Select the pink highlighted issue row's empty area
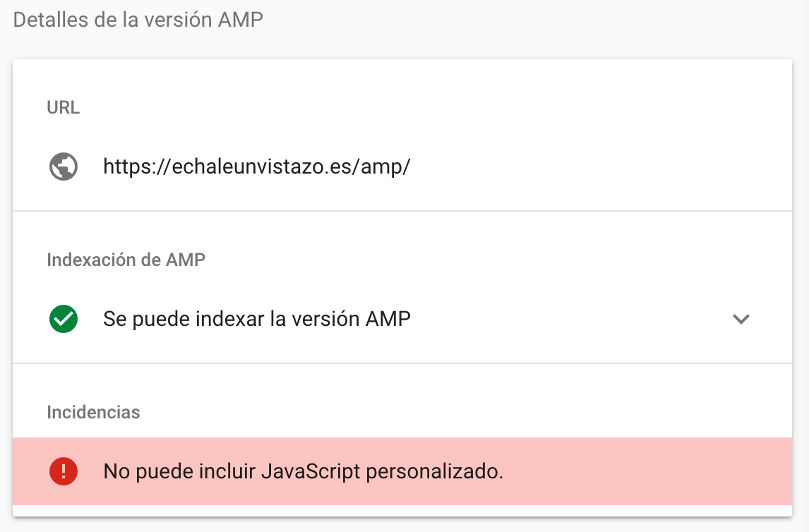This screenshot has width=809, height=532. (x=645, y=471)
